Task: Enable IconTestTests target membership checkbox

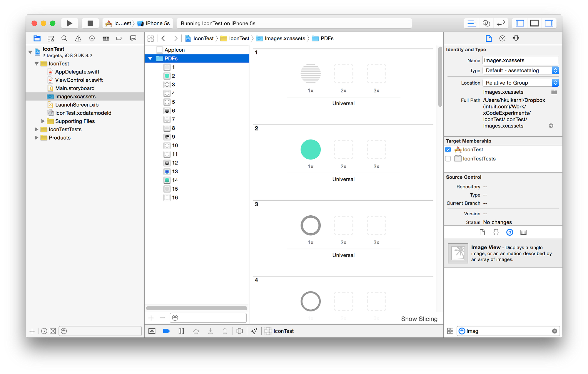Action: click(x=448, y=159)
